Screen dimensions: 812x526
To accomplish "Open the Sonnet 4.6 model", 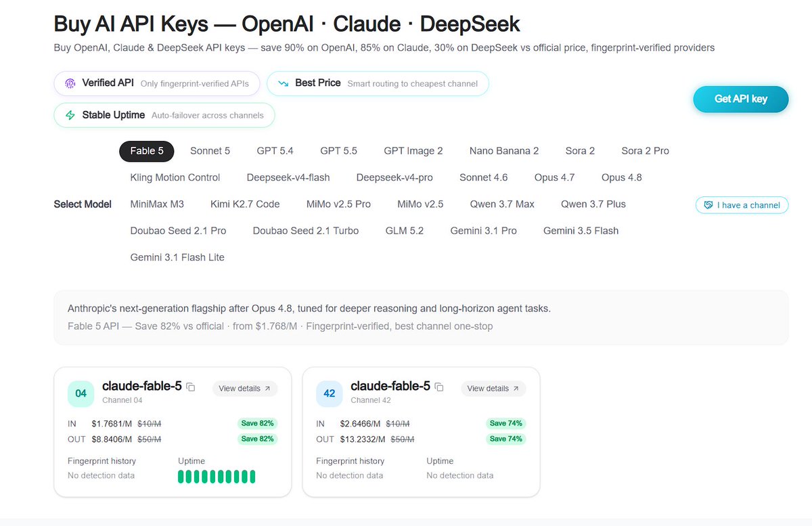I will pos(483,177).
